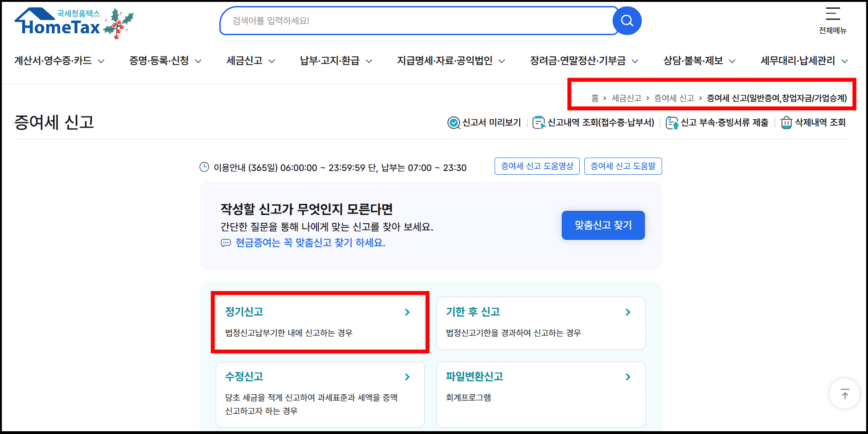Image resolution: width=868 pixels, height=434 pixels.
Task: Select the 증명·등록·신청 menu item
Action: [x=160, y=61]
